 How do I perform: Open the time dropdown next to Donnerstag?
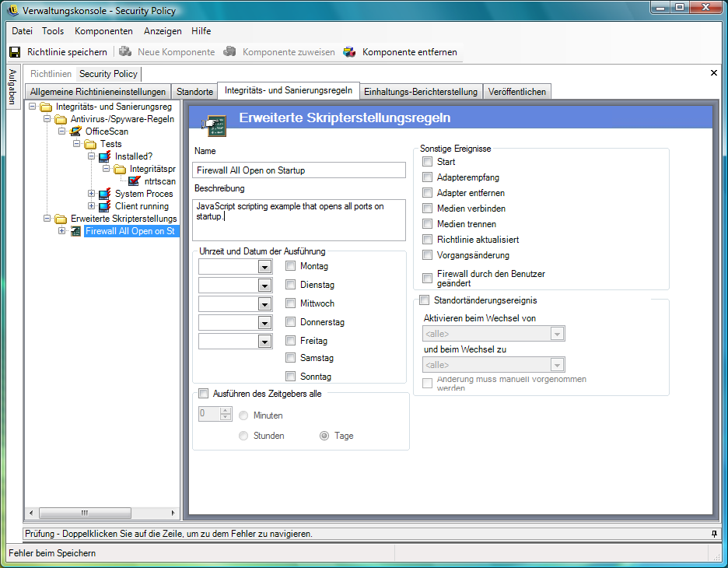tap(264, 322)
